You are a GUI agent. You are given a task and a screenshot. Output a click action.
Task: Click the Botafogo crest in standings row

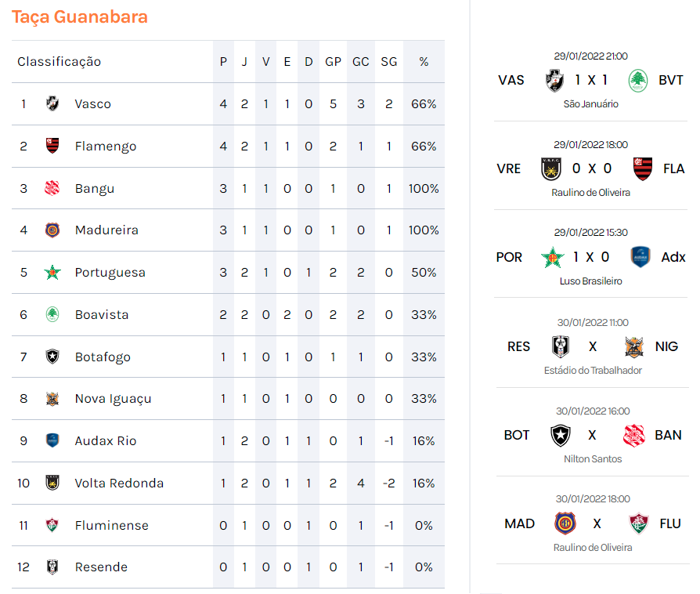[52, 357]
